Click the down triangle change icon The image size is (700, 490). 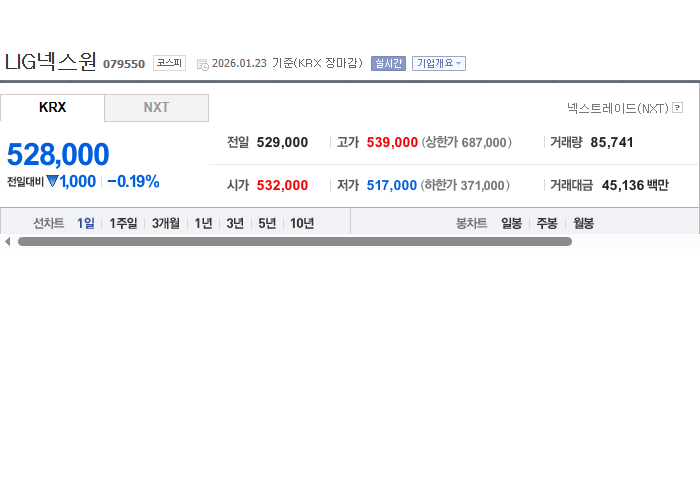click(x=52, y=181)
